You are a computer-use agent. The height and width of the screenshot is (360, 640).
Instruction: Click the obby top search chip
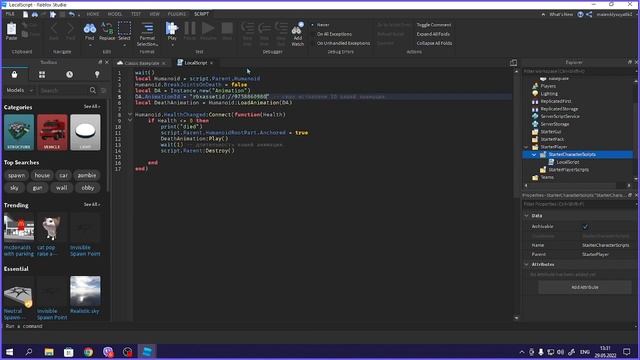(88, 188)
